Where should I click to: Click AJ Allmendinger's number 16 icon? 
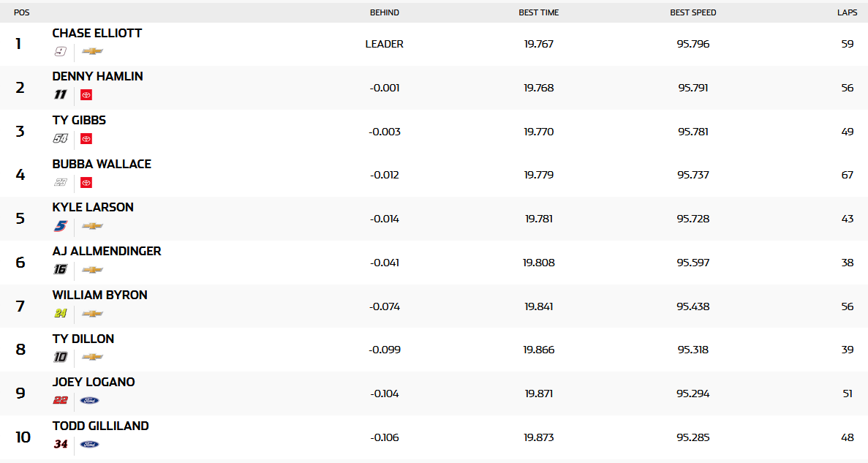tap(60, 269)
